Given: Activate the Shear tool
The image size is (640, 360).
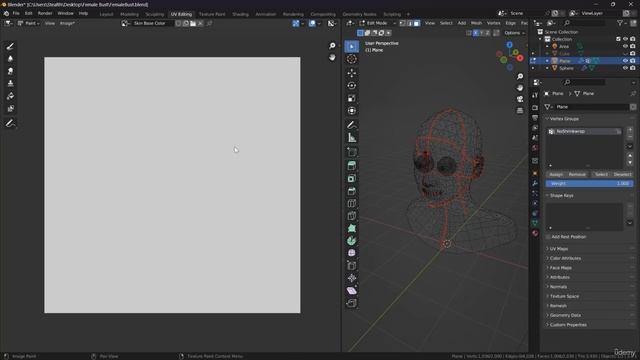Looking at the screenshot, I should click(351, 291).
